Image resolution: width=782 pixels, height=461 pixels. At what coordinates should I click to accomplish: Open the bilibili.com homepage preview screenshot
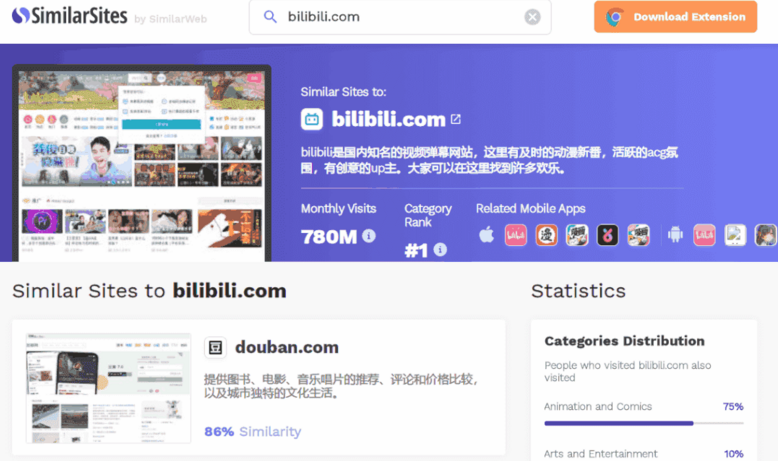[x=142, y=164]
